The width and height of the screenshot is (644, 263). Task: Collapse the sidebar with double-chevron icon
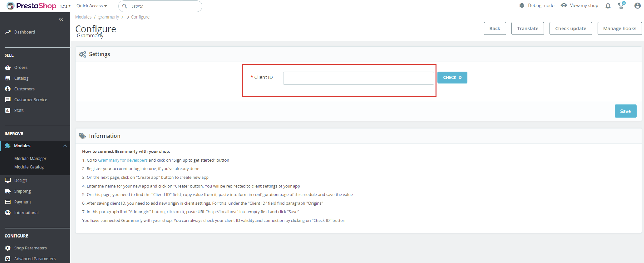61,19
